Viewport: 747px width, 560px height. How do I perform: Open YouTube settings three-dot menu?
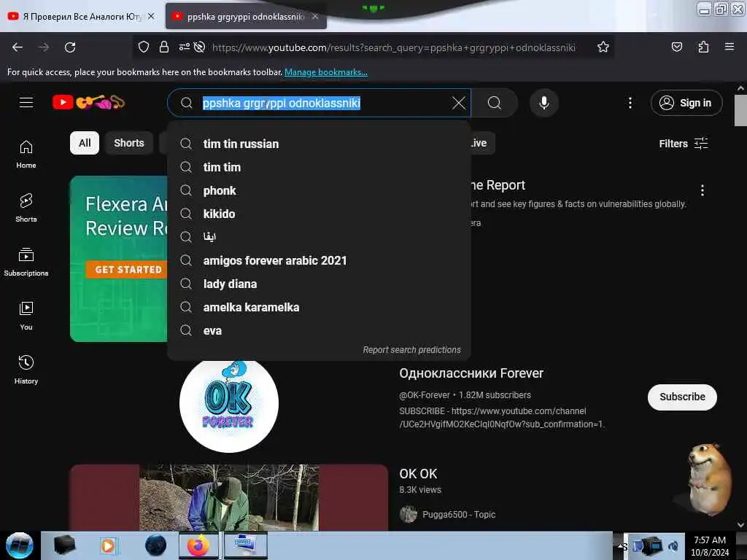coord(630,103)
